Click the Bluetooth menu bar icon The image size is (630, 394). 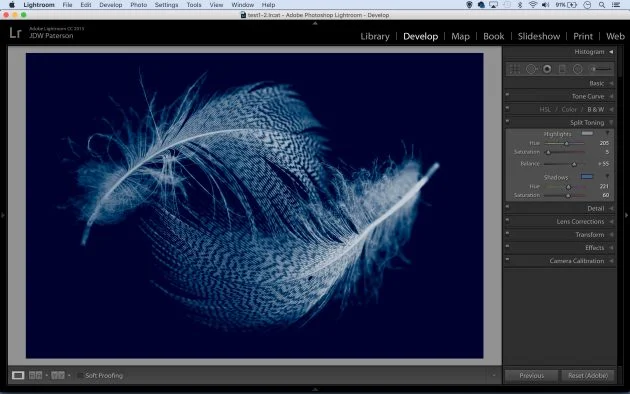pos(520,5)
